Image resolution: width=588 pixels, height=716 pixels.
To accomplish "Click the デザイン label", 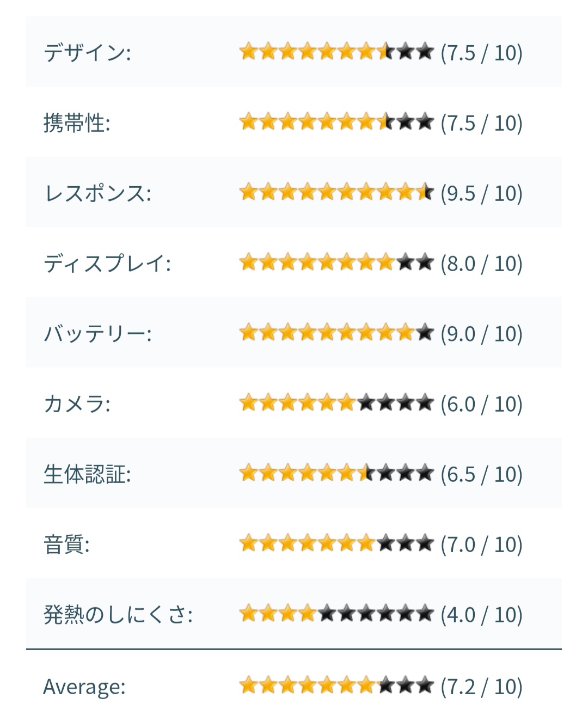I will [87, 53].
